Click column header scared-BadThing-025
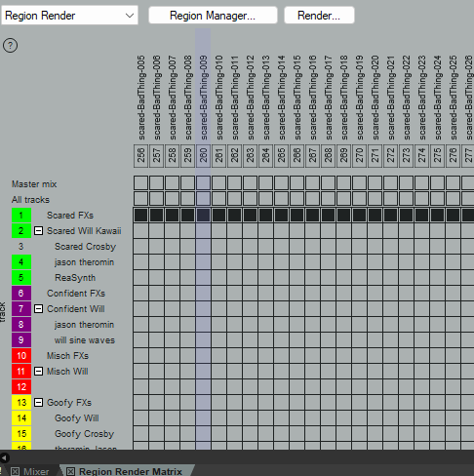Viewport: 474px width, 476px height. 454,98
